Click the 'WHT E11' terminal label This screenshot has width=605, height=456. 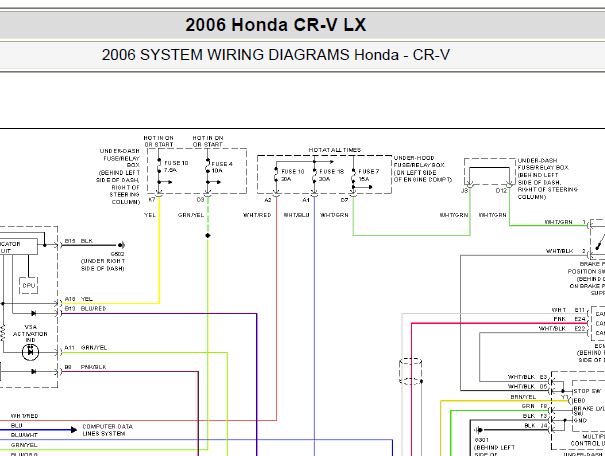(x=568, y=310)
